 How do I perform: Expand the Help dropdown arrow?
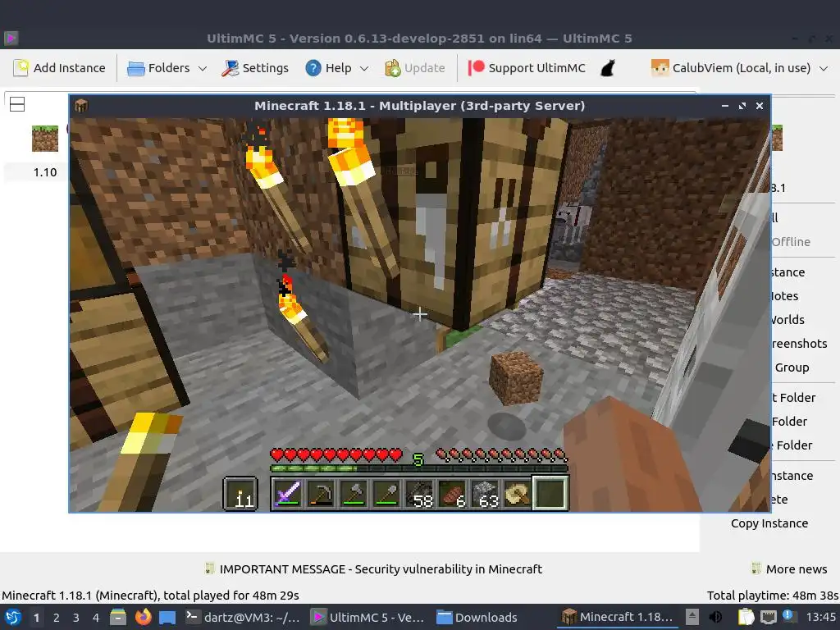pos(364,69)
